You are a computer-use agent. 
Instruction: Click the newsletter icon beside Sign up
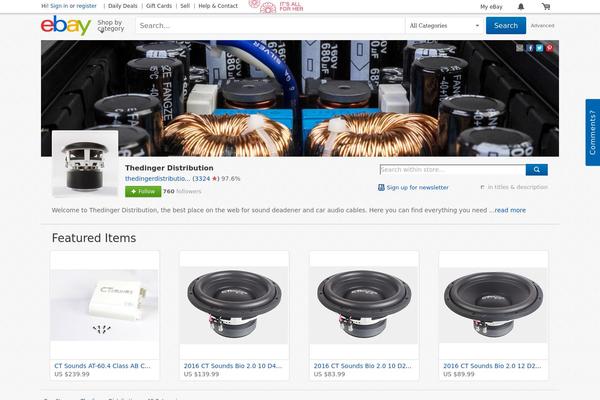coord(381,187)
